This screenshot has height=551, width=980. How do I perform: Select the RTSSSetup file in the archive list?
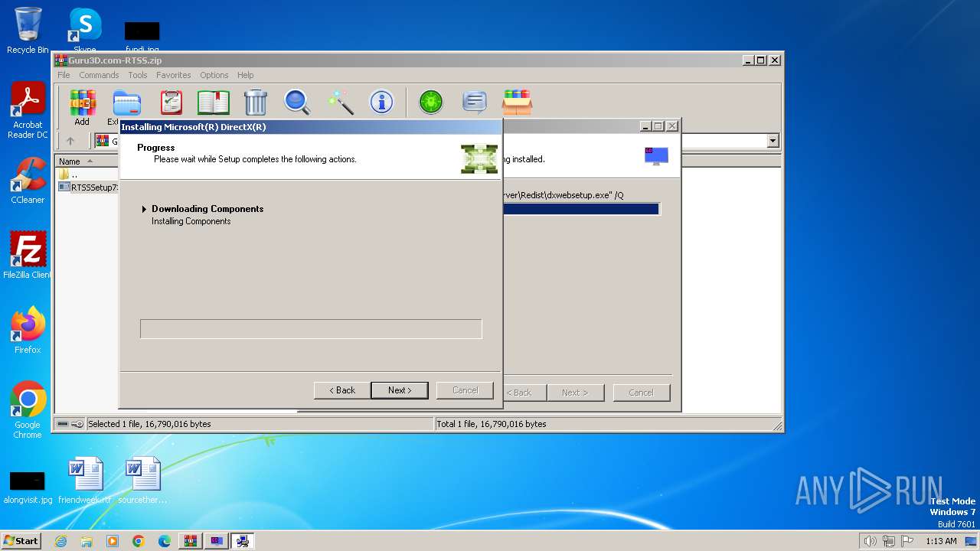pos(88,187)
